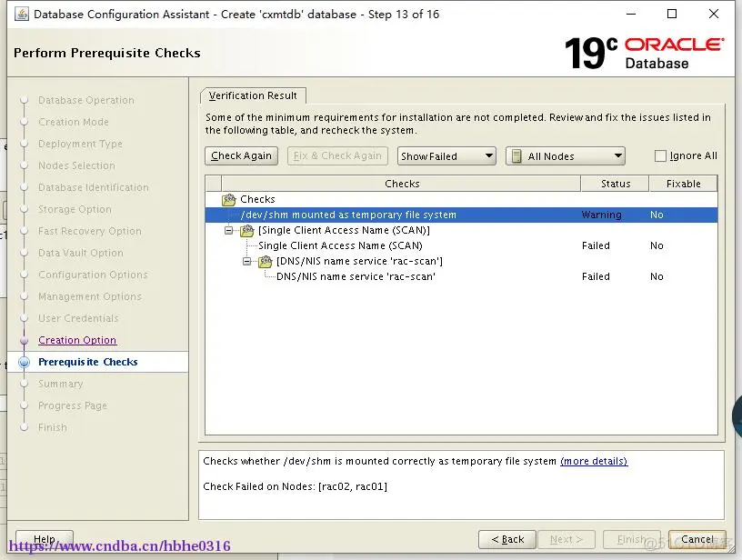Click the Checks column header
Image resolution: width=742 pixels, height=560 pixels.
[401, 184]
